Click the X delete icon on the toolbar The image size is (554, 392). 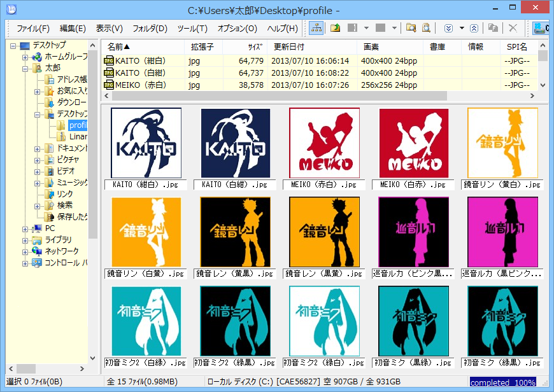coord(512,29)
